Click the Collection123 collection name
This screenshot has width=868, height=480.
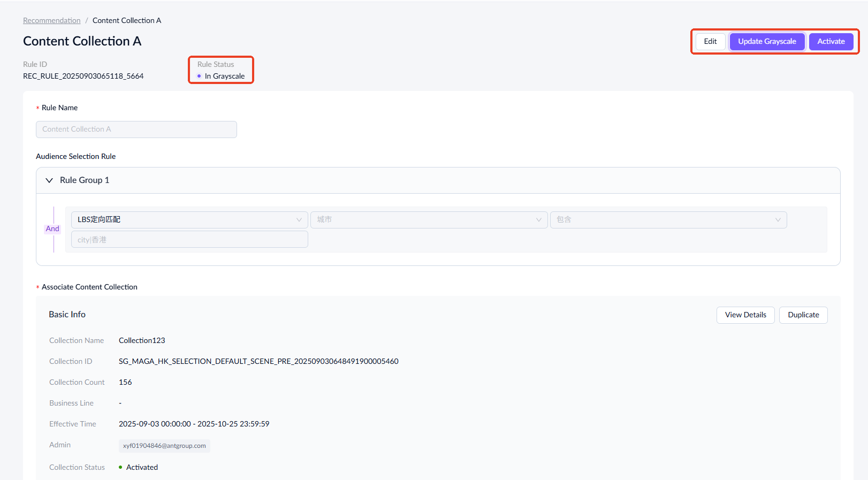tap(142, 340)
